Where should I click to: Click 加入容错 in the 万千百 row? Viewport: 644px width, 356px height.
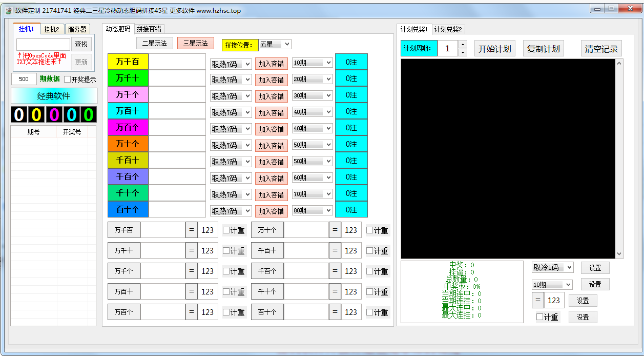point(272,64)
